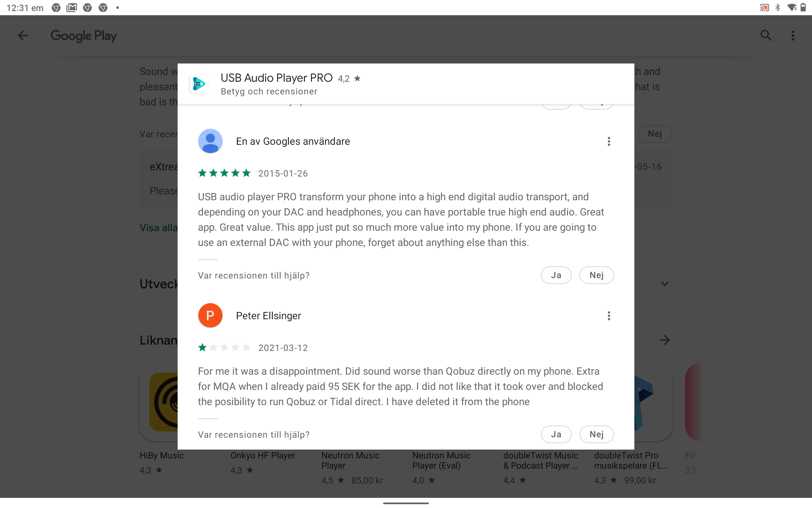Expand the developer section chevron in background
Viewport: 812px width, 508px height.
[665, 284]
